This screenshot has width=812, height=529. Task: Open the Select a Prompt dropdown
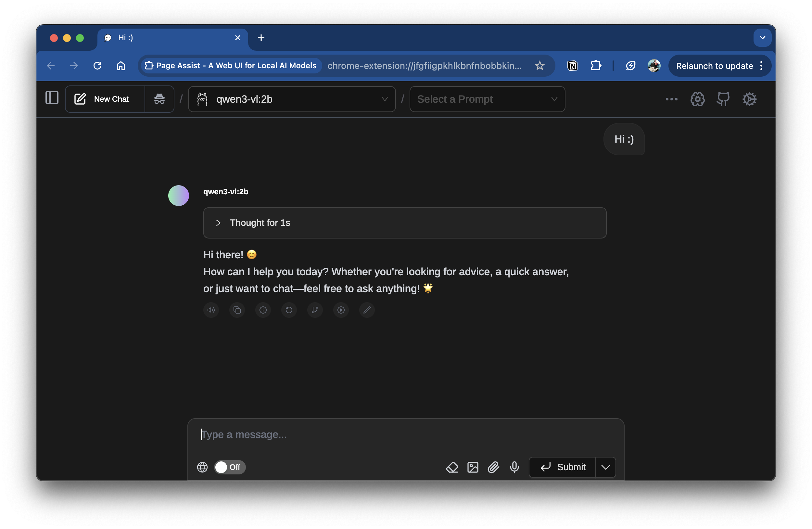click(487, 99)
